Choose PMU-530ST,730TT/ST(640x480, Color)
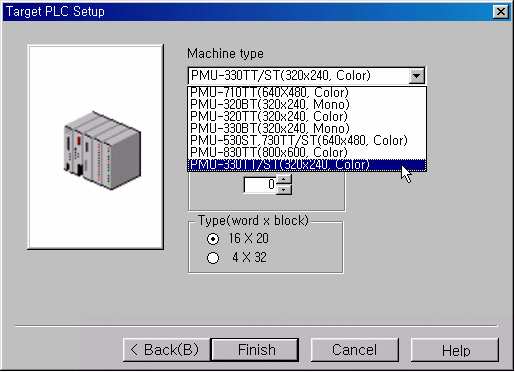Image resolution: width=515 pixels, height=372 pixels. coord(307,140)
